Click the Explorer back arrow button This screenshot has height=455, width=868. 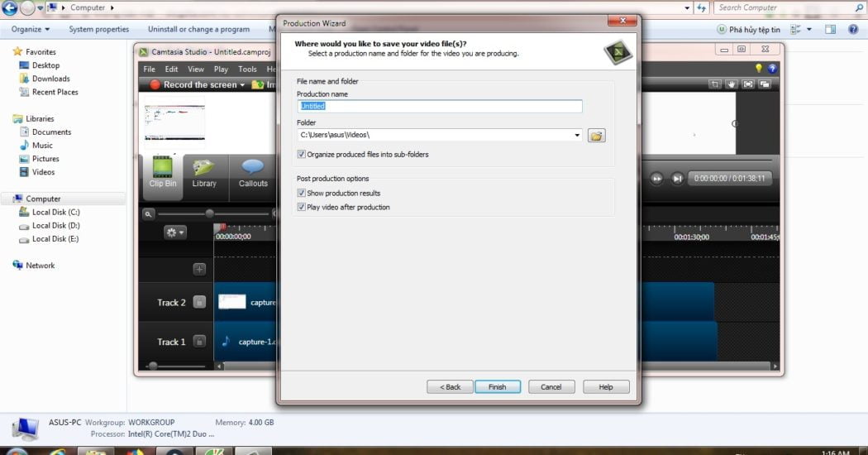tap(9, 7)
